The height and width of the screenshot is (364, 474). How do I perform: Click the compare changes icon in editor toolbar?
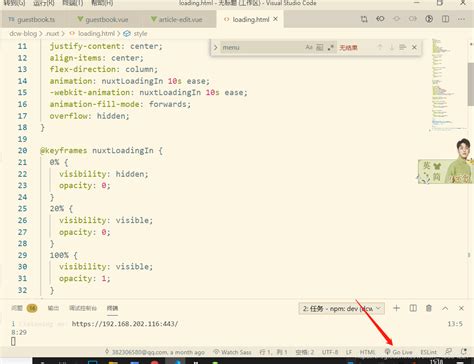pos(364,19)
